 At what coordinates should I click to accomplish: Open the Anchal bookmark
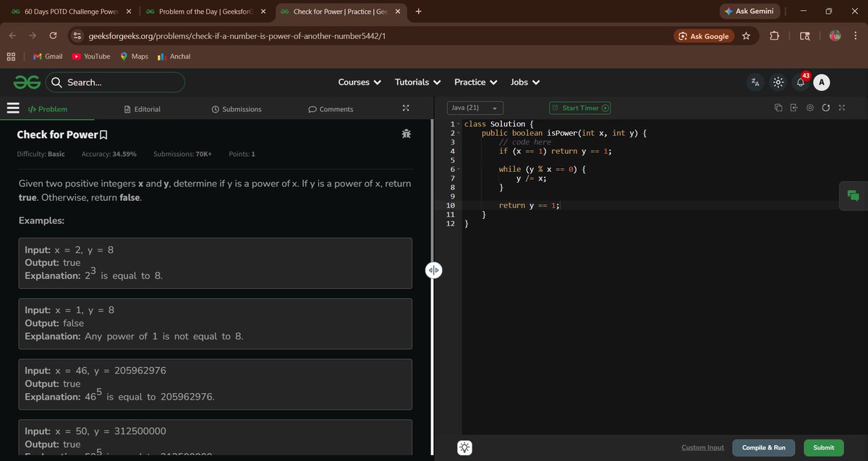(174, 56)
